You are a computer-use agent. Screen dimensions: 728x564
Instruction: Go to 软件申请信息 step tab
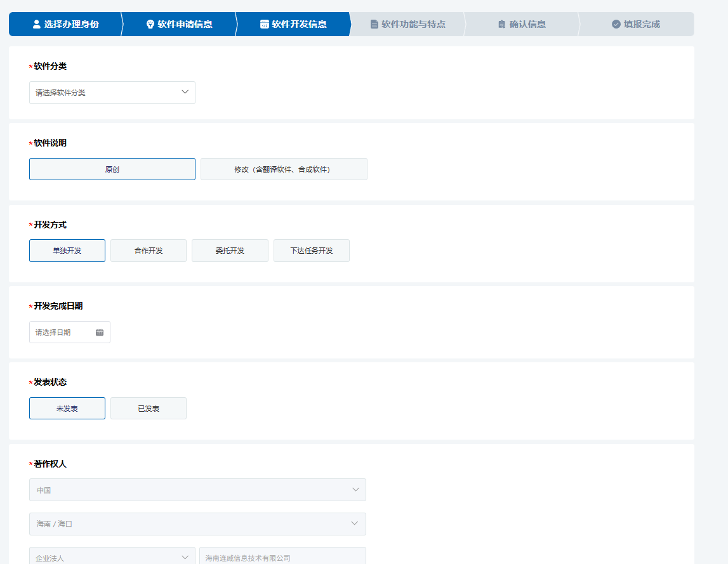pos(184,24)
